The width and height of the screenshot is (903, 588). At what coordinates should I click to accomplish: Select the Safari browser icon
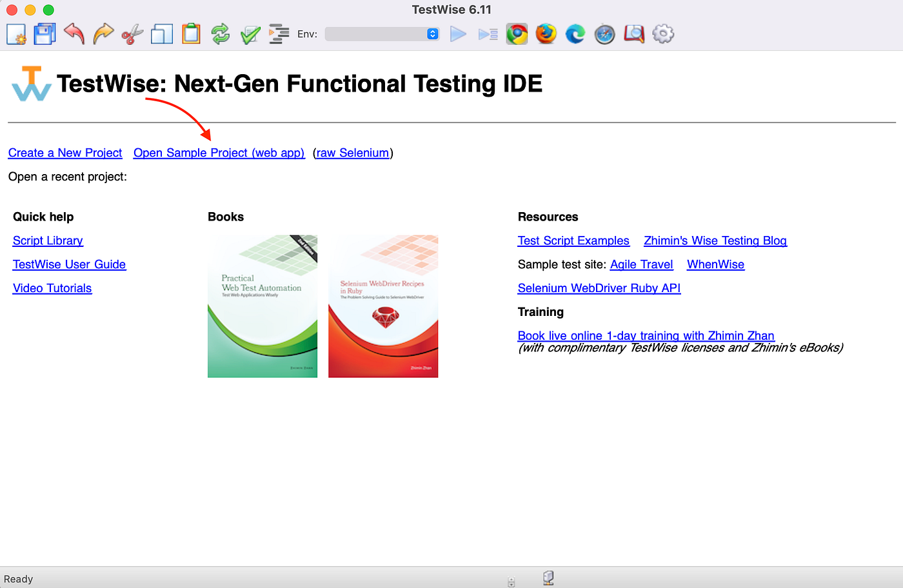click(x=604, y=34)
